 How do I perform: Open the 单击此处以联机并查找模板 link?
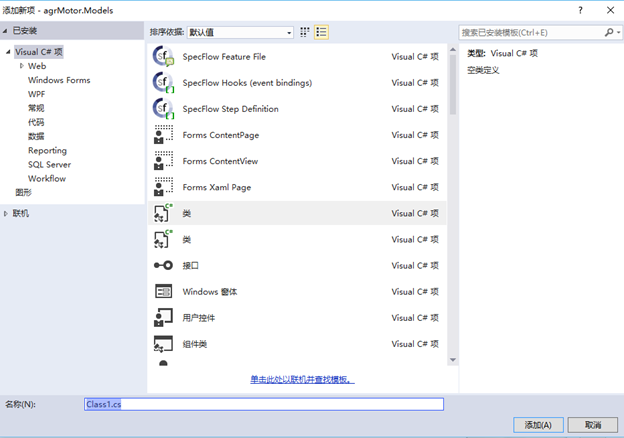coord(302,380)
